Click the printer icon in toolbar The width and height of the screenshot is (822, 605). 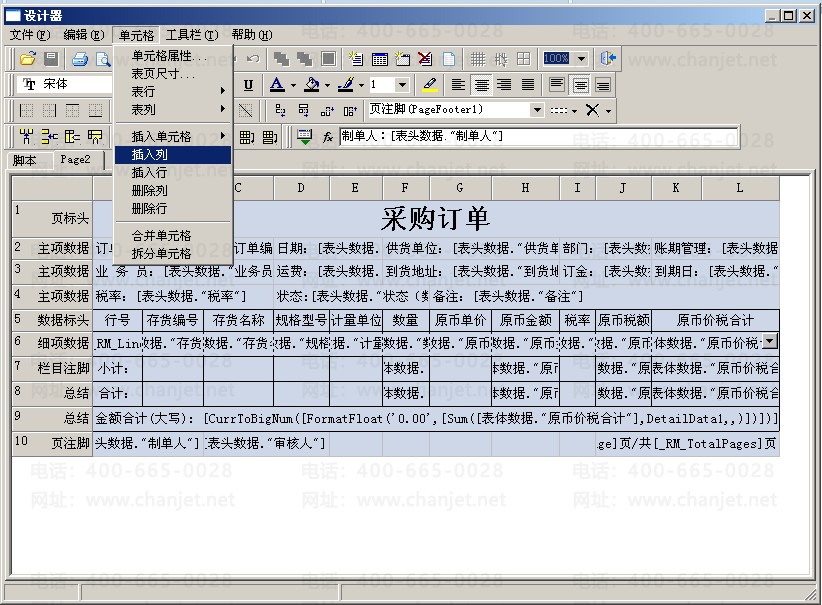80,59
